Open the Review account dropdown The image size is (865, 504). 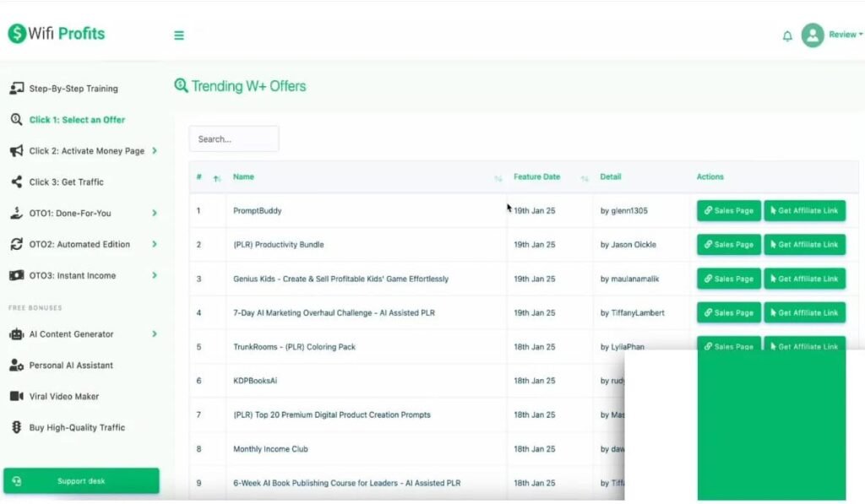(x=846, y=34)
